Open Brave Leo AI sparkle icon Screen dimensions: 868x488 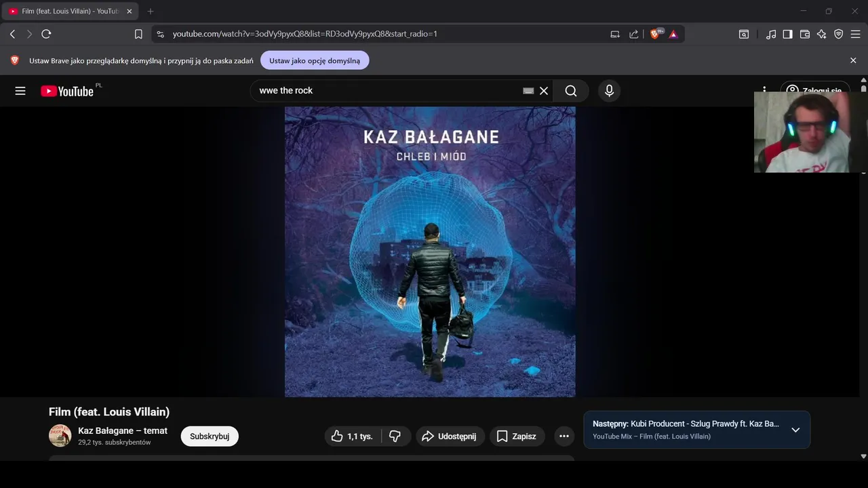pyautogui.click(x=822, y=34)
